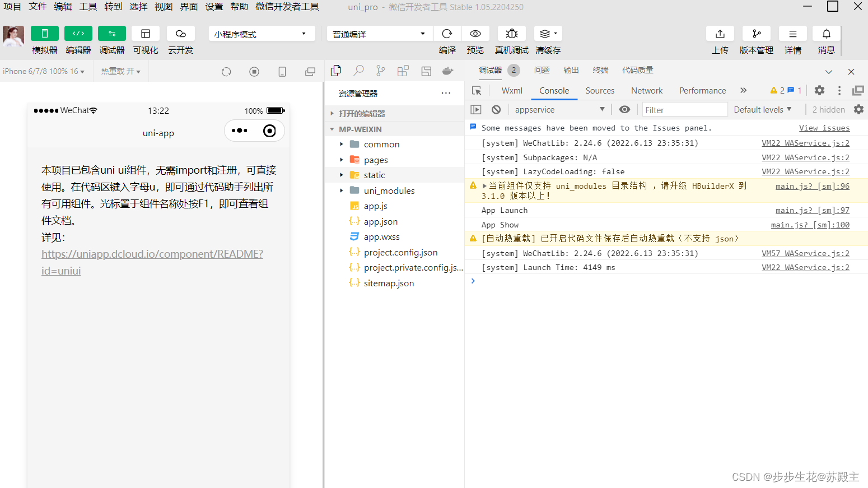Screen dimensions: 868x488
Task: Expand the opened editors section
Action: click(x=394, y=113)
